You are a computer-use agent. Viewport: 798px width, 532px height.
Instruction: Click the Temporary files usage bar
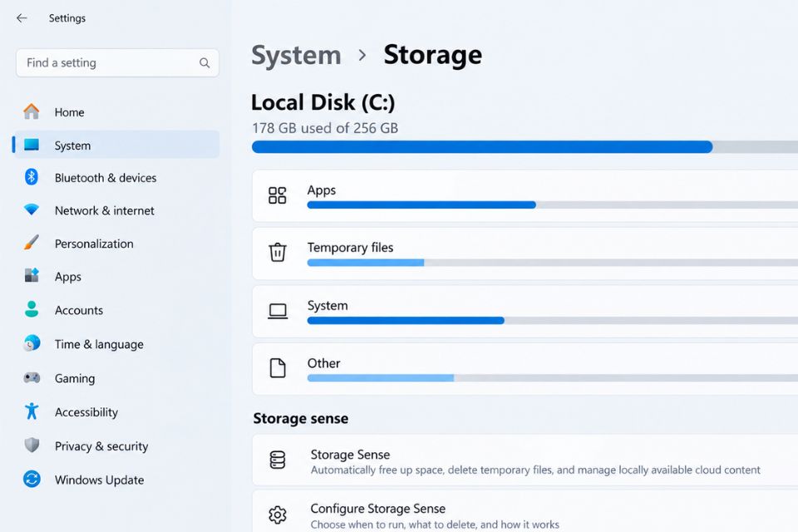pyautogui.click(x=552, y=263)
